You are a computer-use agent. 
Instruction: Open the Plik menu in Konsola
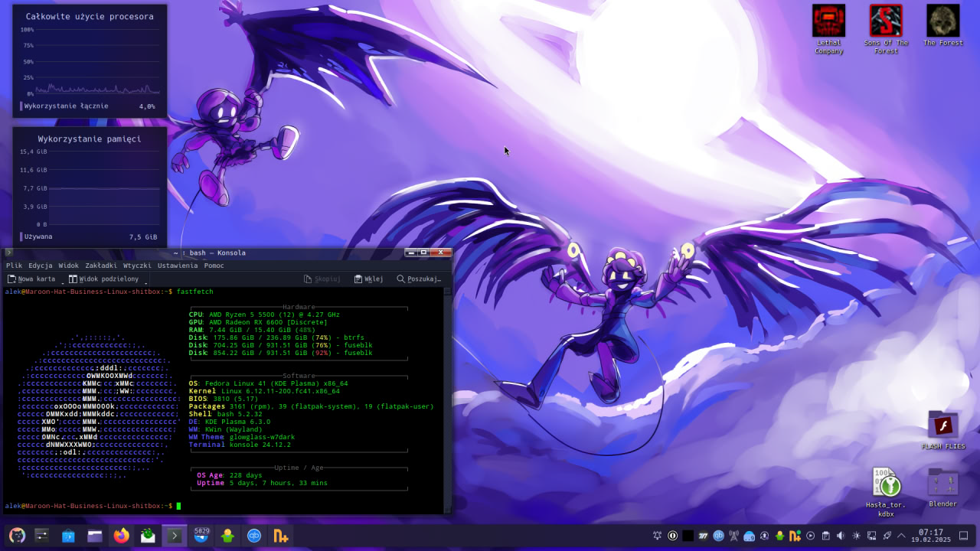point(14,266)
